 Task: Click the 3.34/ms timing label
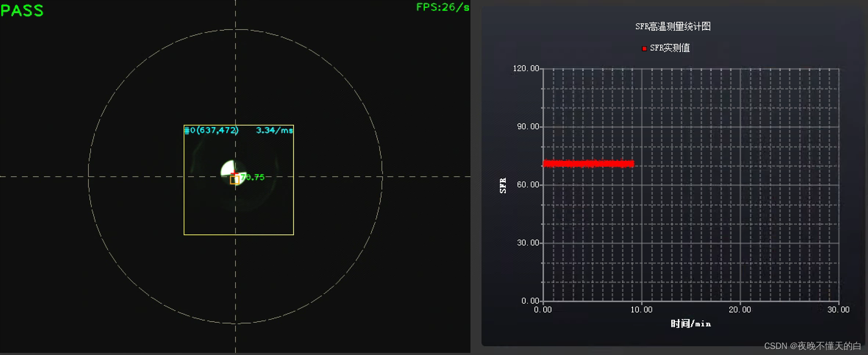click(x=275, y=130)
